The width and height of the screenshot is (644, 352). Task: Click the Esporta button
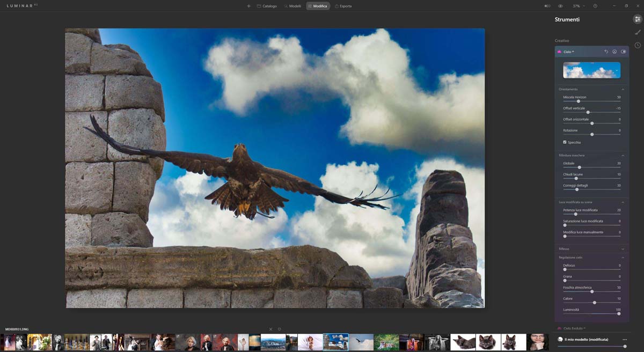click(343, 6)
